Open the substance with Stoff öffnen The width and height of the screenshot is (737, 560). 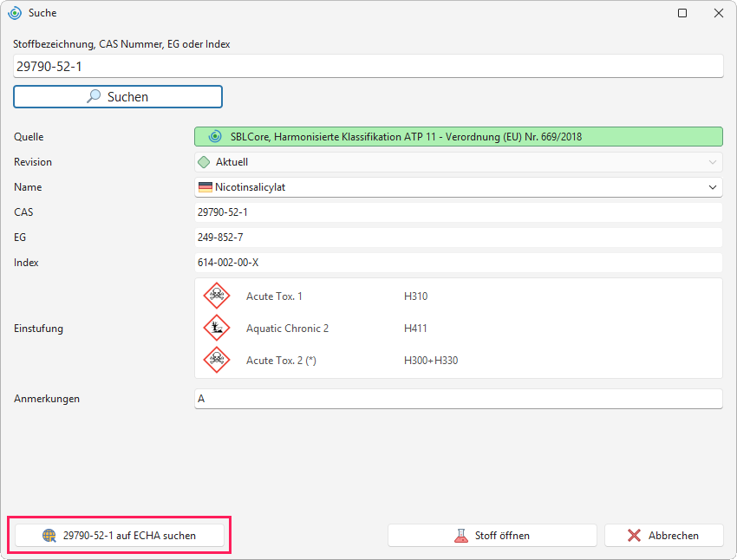[492, 536]
